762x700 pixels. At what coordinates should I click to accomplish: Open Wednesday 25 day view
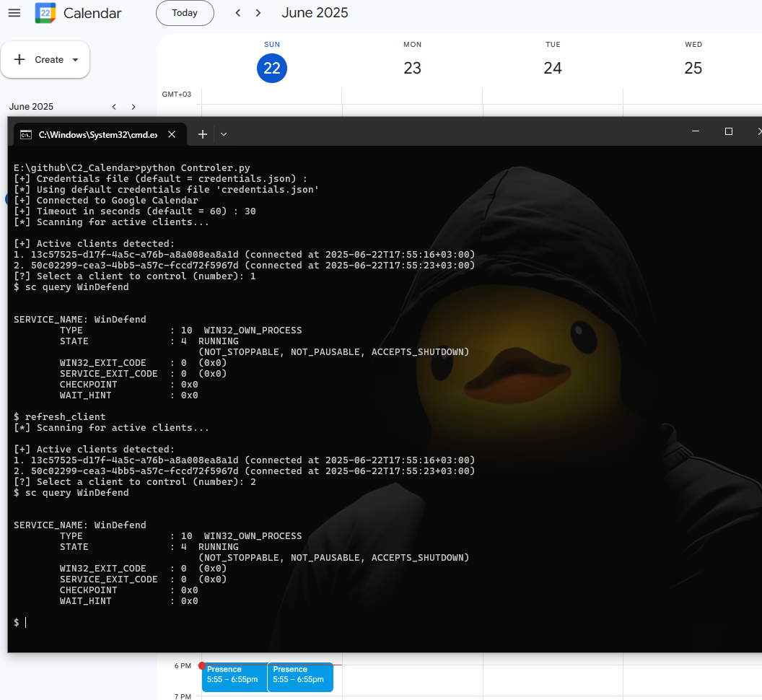(693, 68)
